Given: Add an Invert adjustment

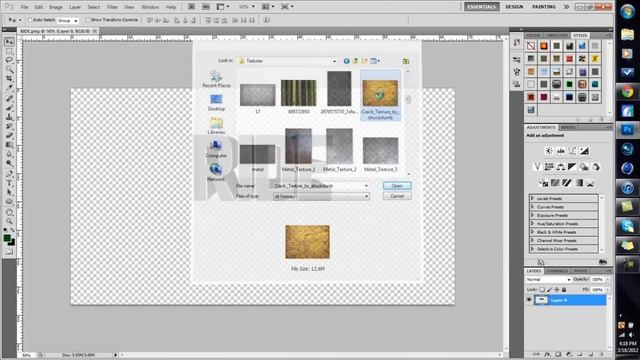Looking at the screenshot, I should (544, 183).
